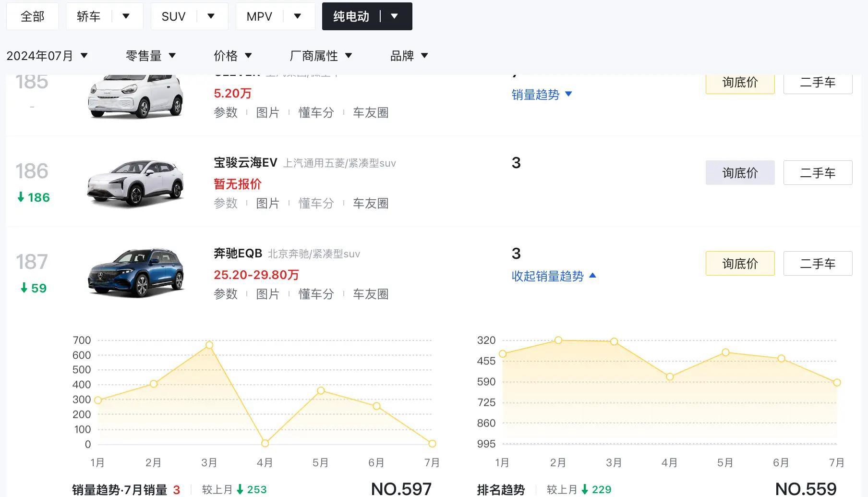This screenshot has width=868, height=497.
Task: Click the 3月 peak point on sales chart
Action: pos(209,345)
